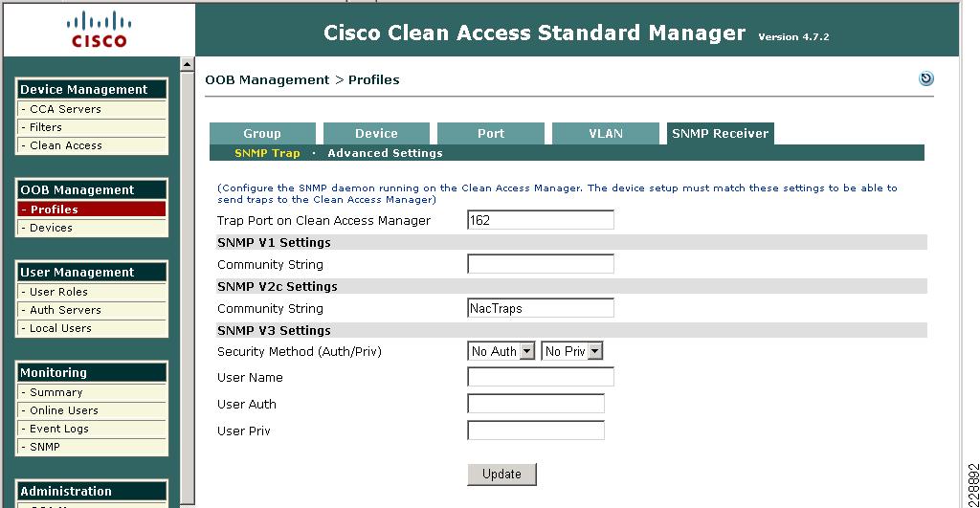
Task: Open the Device tab
Action: coord(376,134)
